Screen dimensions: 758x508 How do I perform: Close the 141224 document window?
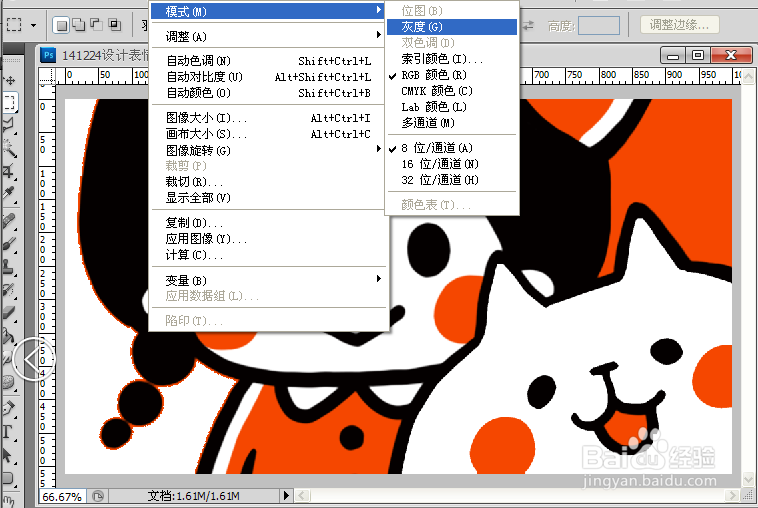point(731,56)
